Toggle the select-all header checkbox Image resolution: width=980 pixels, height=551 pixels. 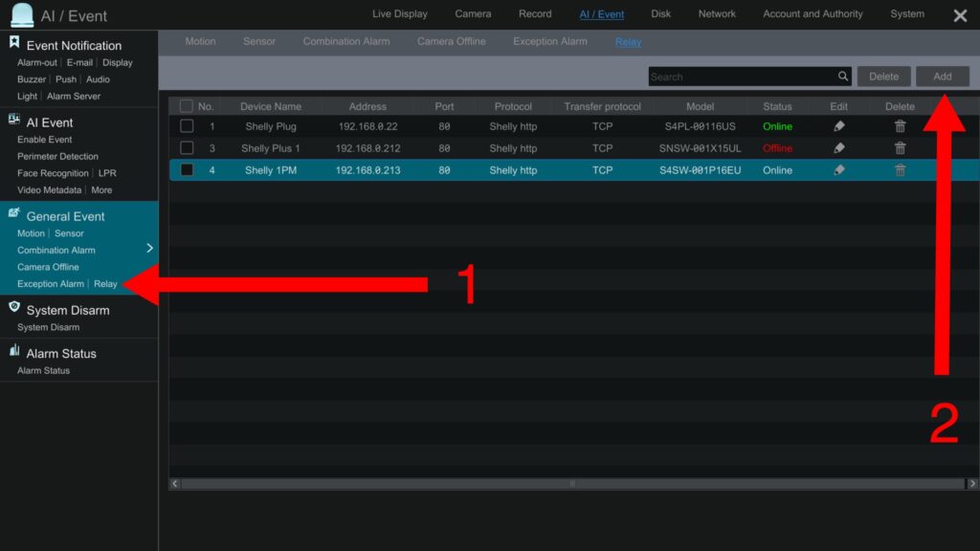187,106
